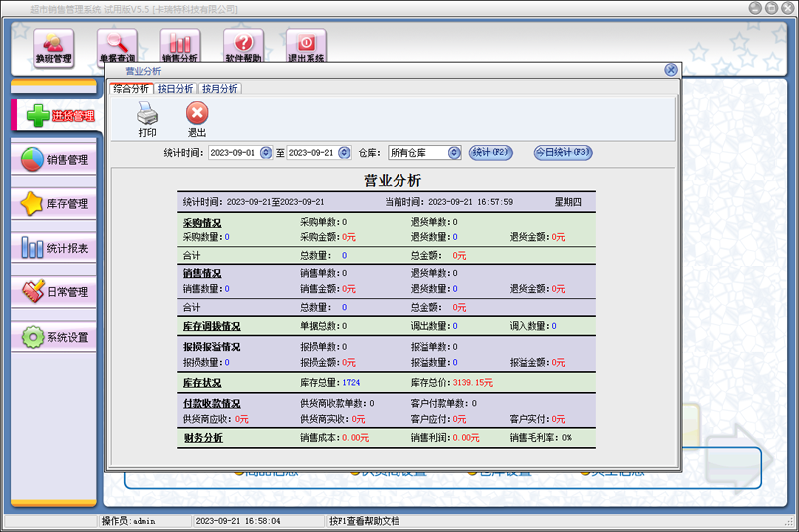This screenshot has height=532, width=799.
Task: Open 销售分析 sales analysis toolbar icon
Action: point(180,46)
